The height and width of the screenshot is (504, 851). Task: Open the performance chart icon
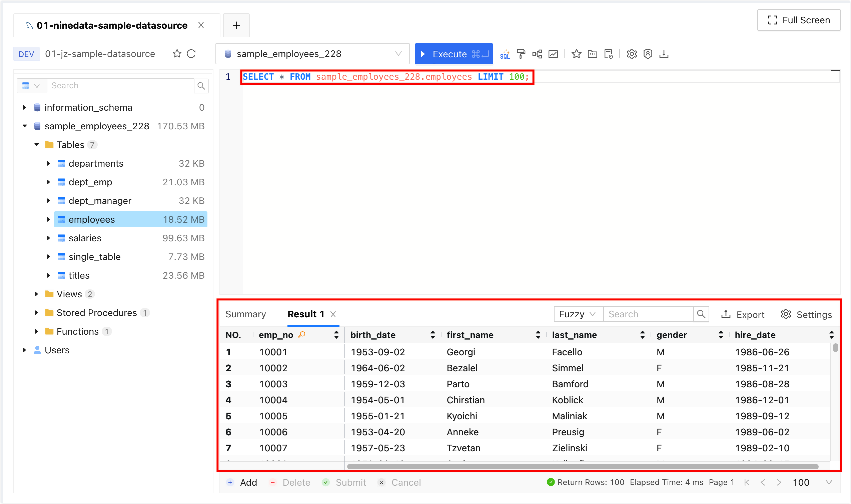[x=553, y=54]
